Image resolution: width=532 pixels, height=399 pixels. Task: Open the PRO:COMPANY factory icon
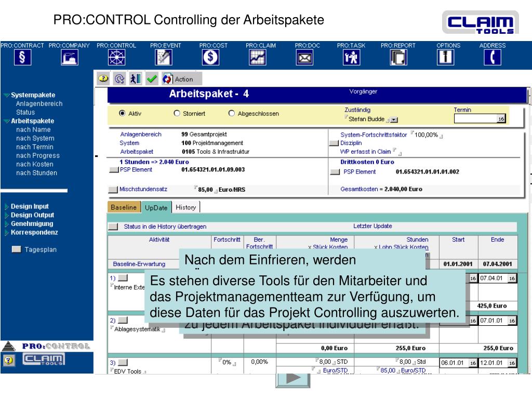click(x=70, y=57)
